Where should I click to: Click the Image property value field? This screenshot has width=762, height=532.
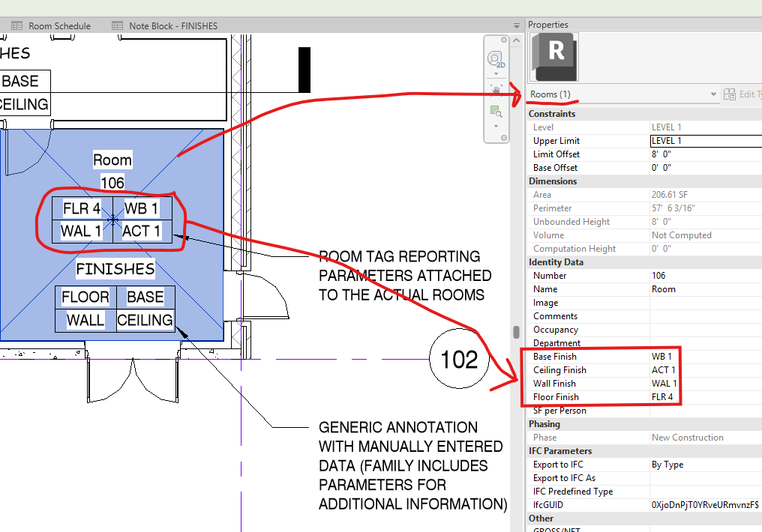pos(706,303)
